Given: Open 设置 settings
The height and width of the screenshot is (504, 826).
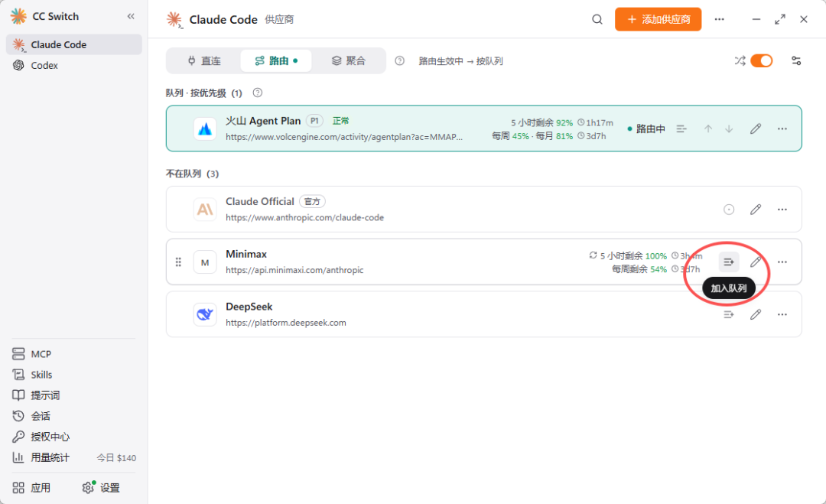Looking at the screenshot, I should click(x=101, y=488).
